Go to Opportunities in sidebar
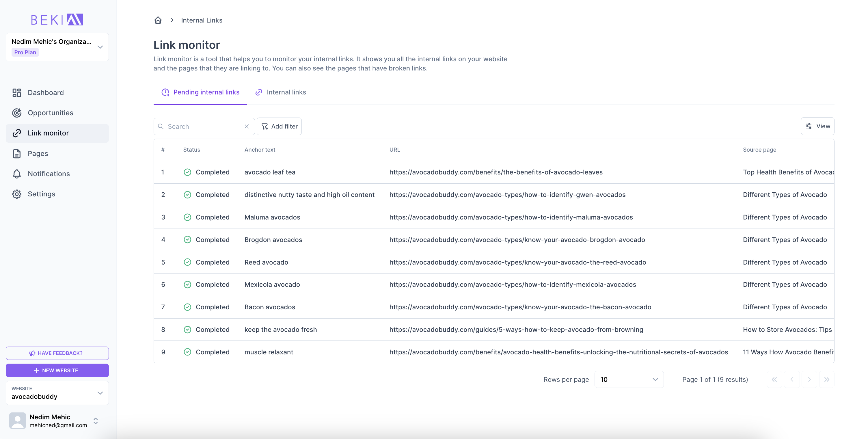 click(50, 113)
